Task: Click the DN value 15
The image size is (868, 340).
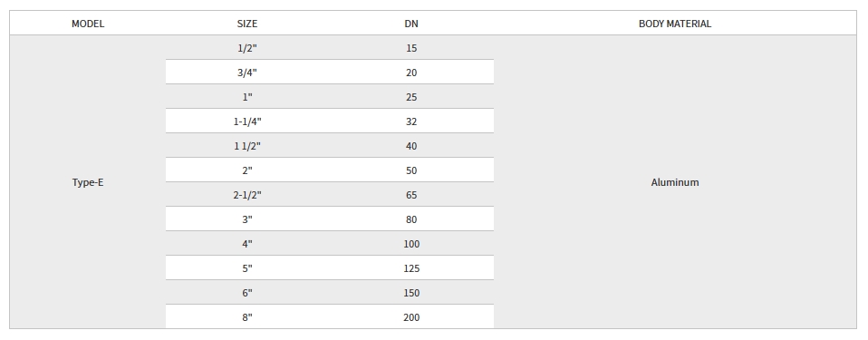Action: tap(410, 48)
